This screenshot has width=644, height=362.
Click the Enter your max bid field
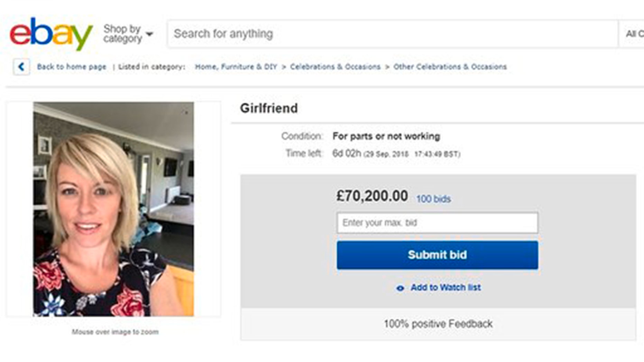pos(437,223)
